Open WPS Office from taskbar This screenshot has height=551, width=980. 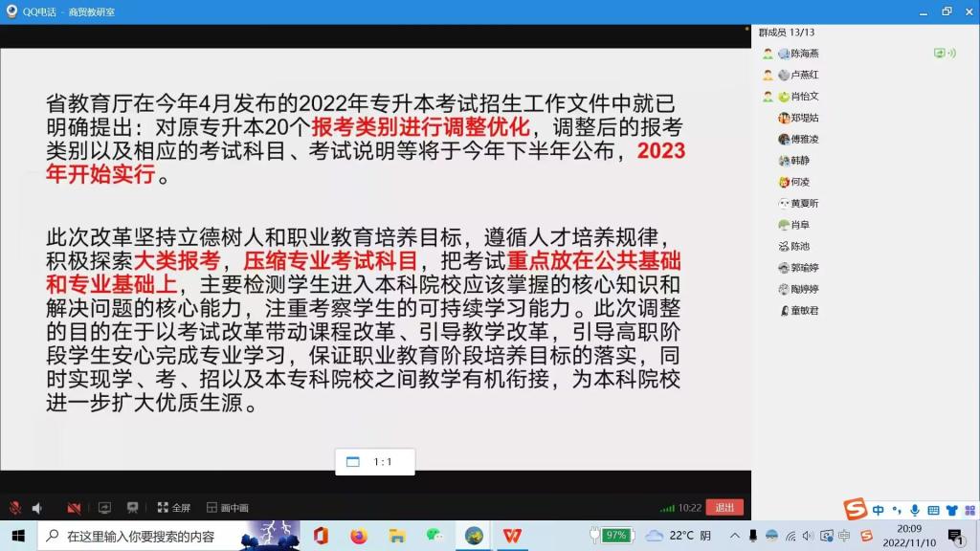point(513,536)
